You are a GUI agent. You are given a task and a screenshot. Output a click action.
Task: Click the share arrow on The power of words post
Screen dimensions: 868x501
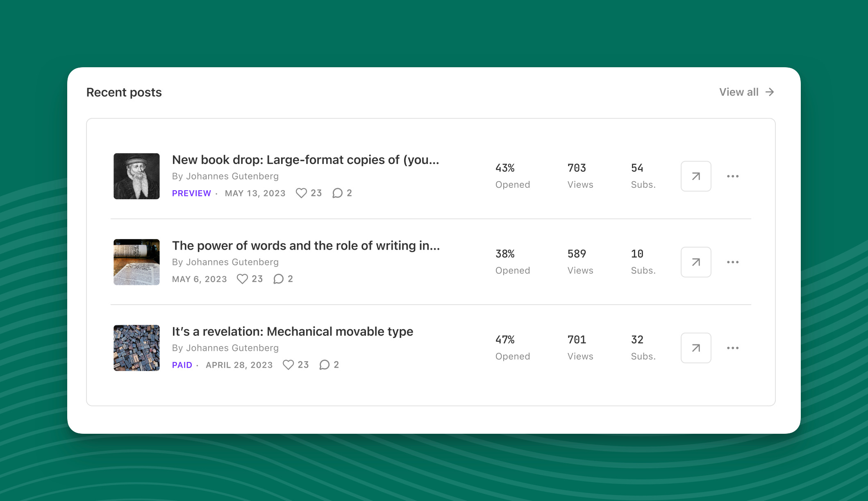tap(695, 262)
